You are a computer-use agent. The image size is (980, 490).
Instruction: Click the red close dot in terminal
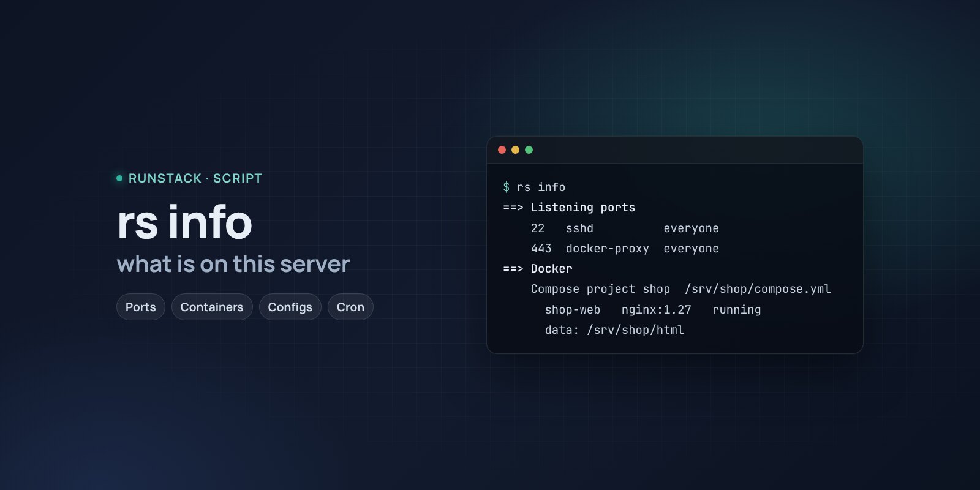point(502,150)
